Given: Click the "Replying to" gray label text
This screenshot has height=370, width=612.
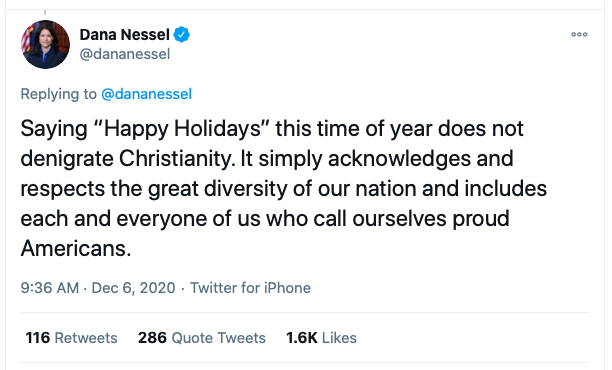Looking at the screenshot, I should [x=59, y=94].
